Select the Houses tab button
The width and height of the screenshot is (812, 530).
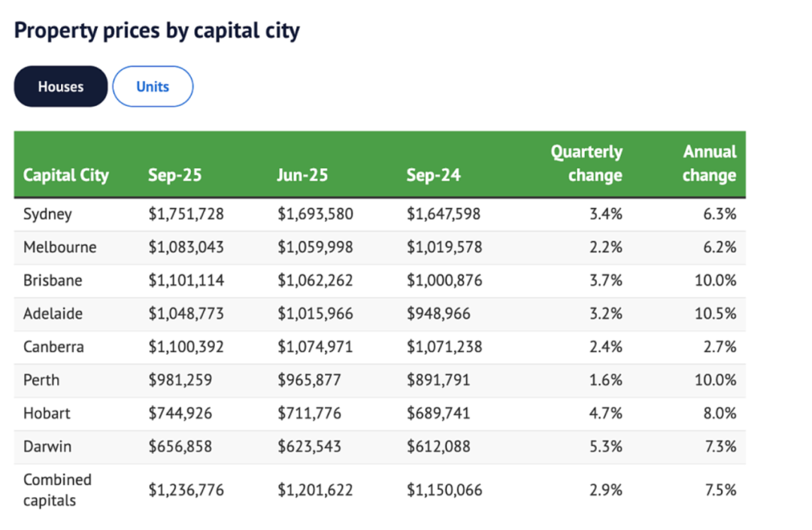tap(61, 86)
